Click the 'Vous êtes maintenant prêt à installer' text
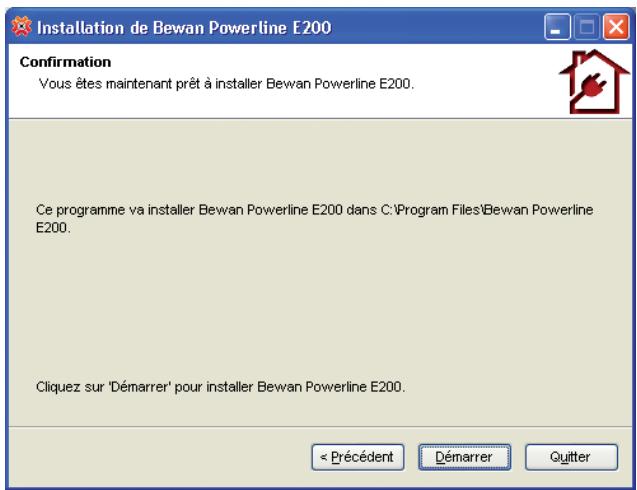This screenshot has height=490, width=637. [226, 84]
